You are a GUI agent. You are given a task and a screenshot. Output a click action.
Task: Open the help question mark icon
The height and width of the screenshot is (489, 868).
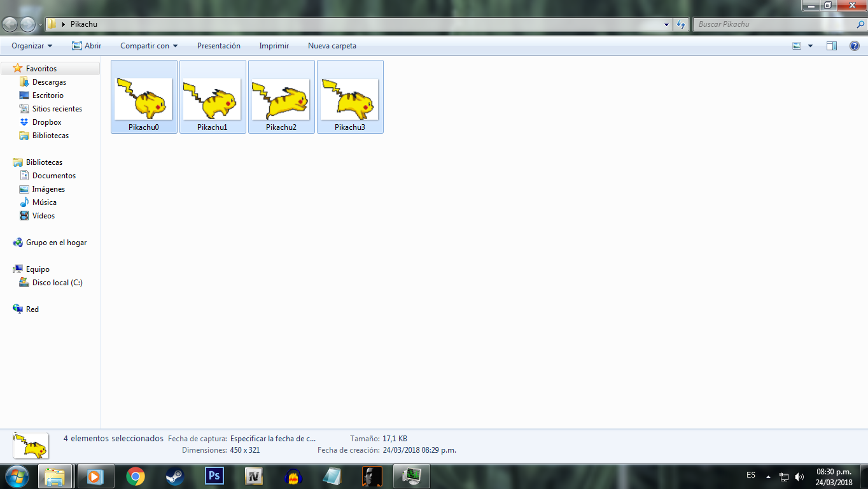point(855,46)
